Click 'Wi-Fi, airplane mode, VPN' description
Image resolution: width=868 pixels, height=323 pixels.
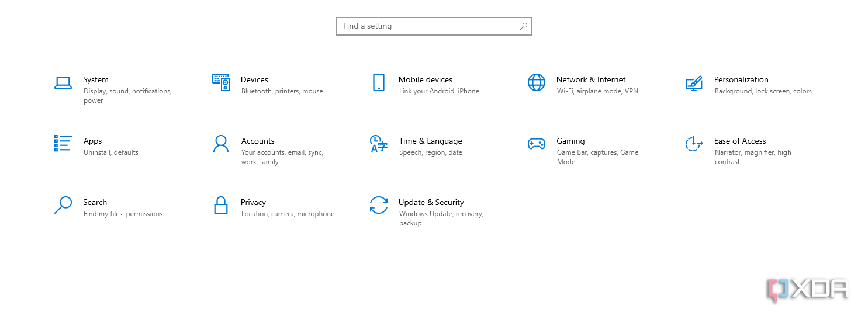pos(597,91)
